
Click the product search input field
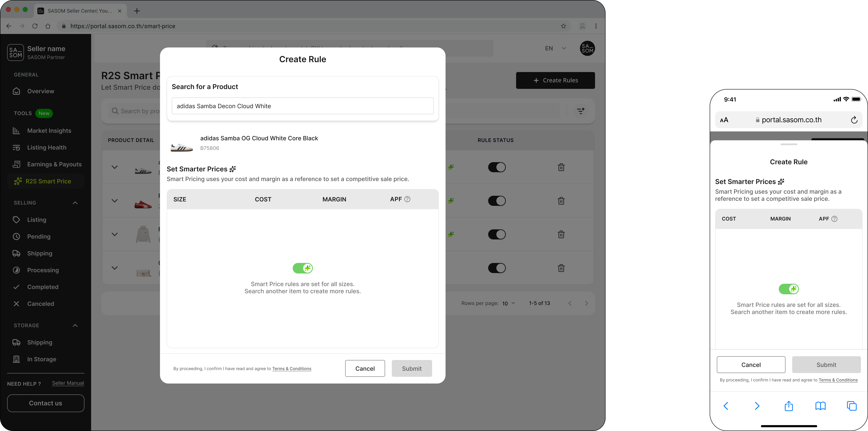click(x=302, y=106)
